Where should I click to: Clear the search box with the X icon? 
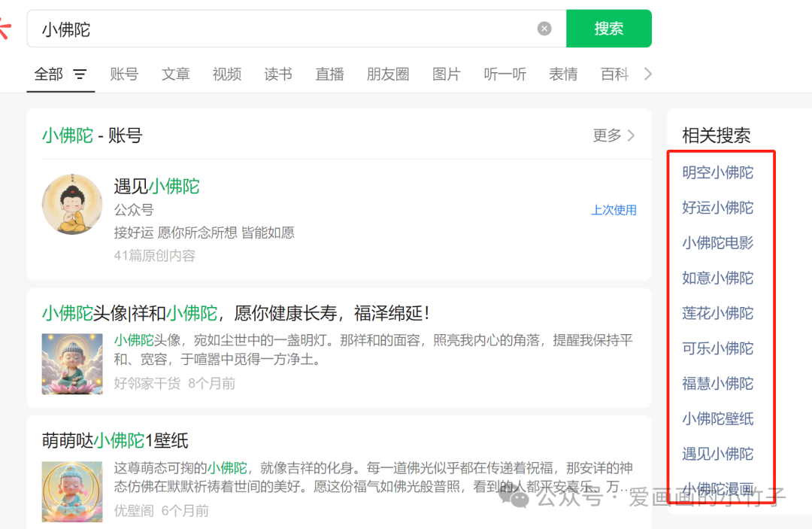(544, 28)
